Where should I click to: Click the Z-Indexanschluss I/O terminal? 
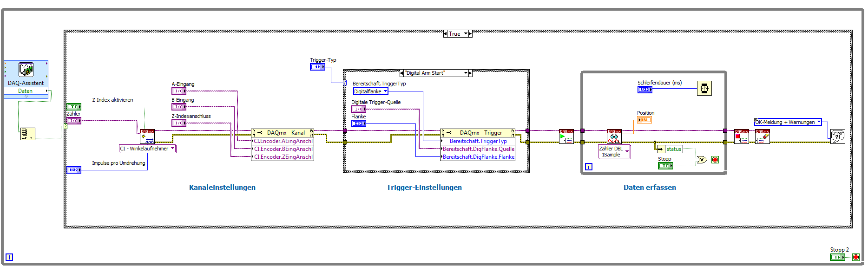(179, 123)
